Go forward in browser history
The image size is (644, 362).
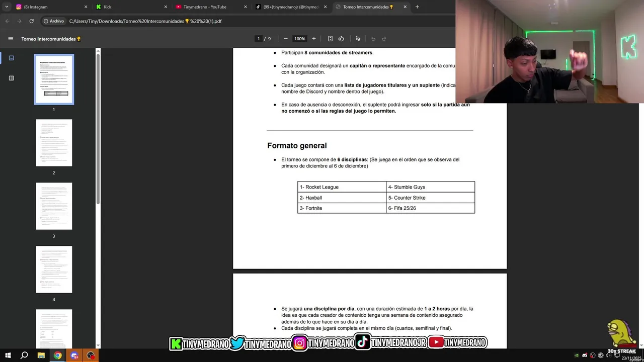19,21
